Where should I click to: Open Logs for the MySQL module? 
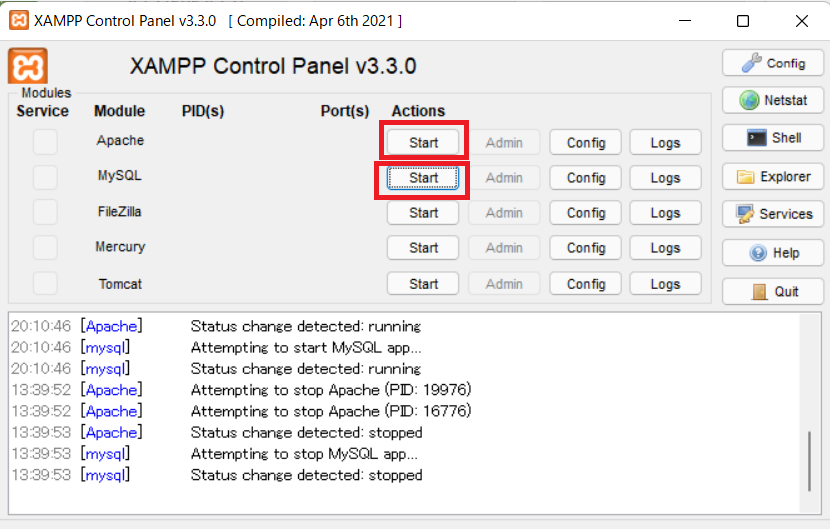point(665,178)
